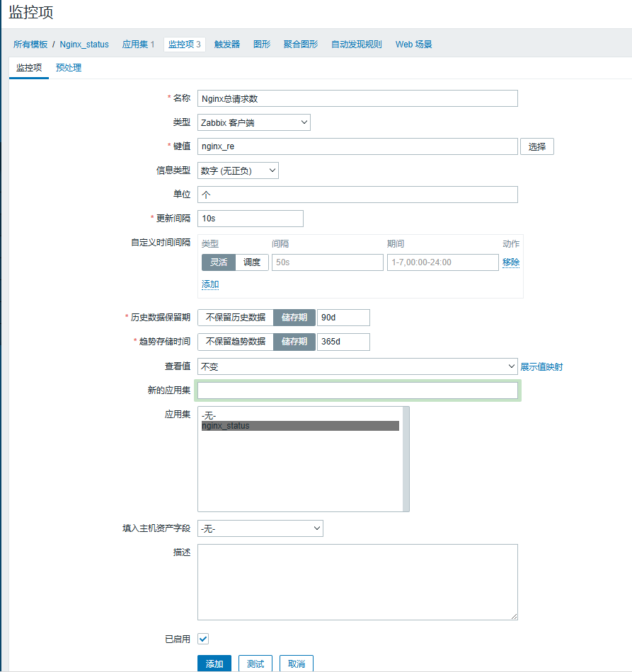Click the 移除 link for the custom interval
The image size is (632, 672).
511,262
